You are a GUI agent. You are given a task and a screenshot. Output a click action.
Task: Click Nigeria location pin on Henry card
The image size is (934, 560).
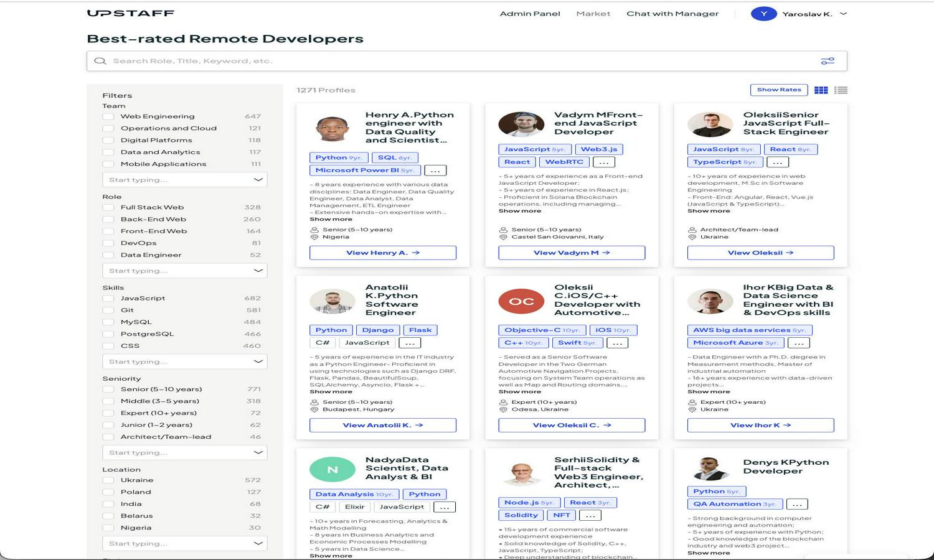[314, 237]
